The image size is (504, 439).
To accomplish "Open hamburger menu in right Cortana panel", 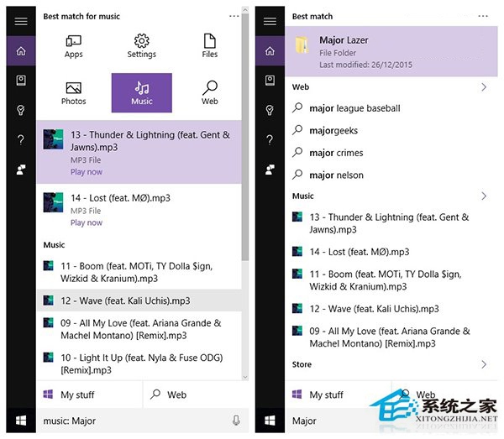I will coord(270,22).
